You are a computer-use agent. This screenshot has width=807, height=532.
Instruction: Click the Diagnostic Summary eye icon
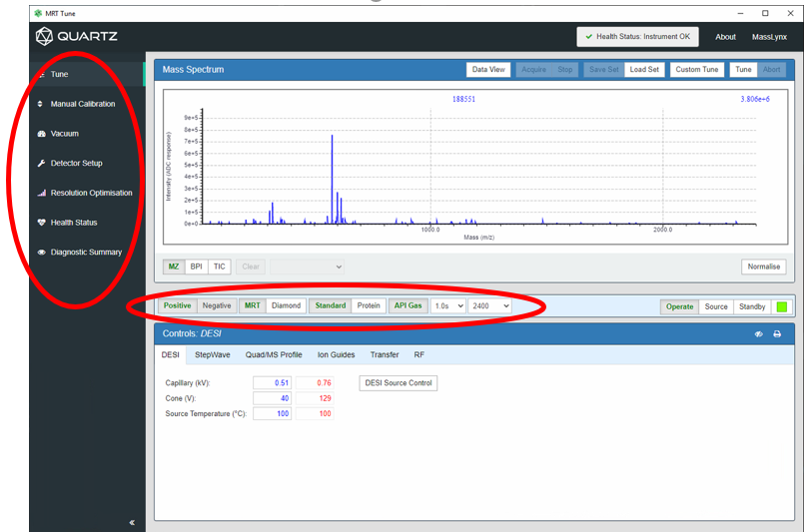41,253
